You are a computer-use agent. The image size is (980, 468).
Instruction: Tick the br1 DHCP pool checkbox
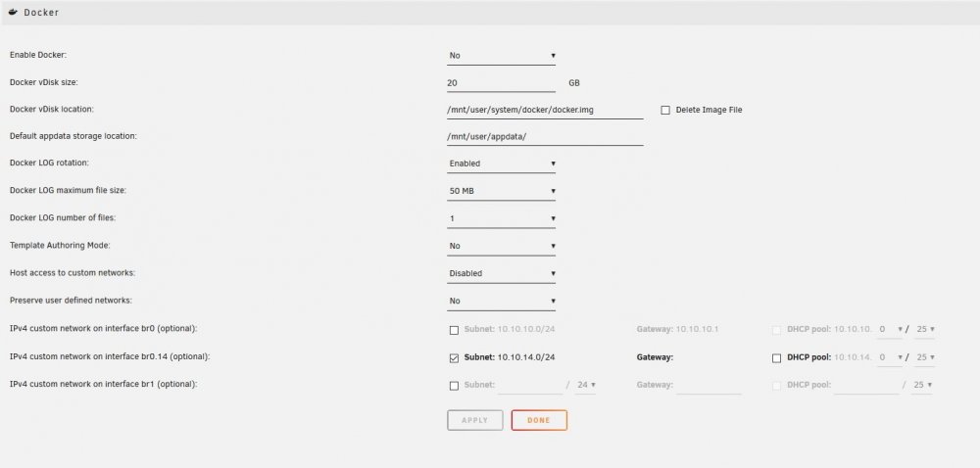coord(776,386)
